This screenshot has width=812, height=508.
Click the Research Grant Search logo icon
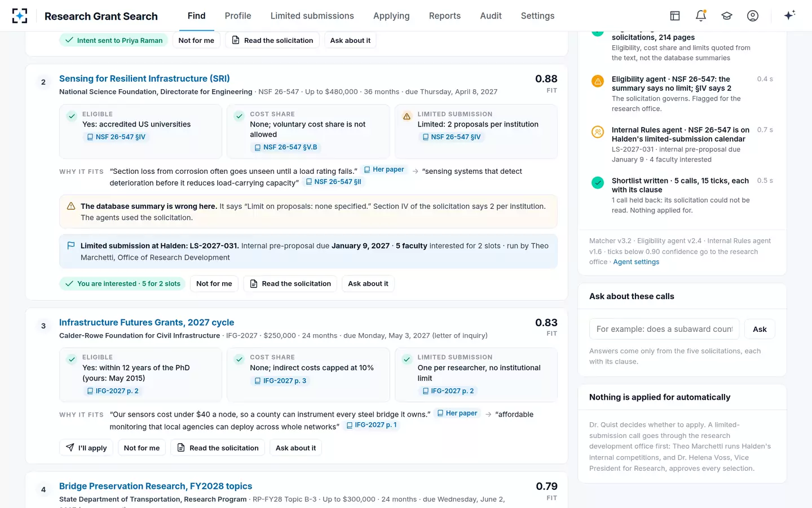click(20, 16)
